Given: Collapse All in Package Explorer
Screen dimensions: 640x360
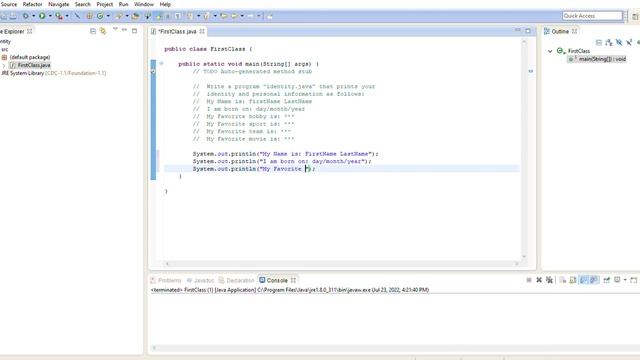Looking at the screenshot, I should pyautogui.click(x=93, y=31).
